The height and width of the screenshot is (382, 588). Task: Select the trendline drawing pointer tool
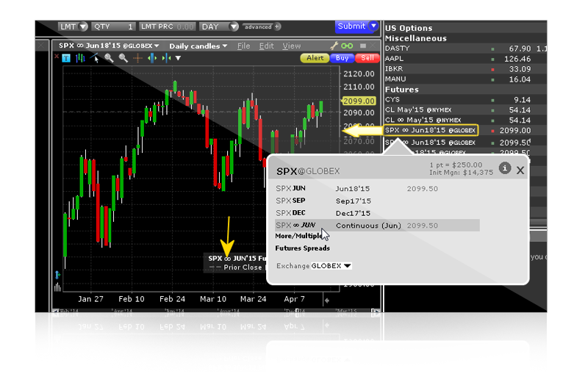[95, 58]
